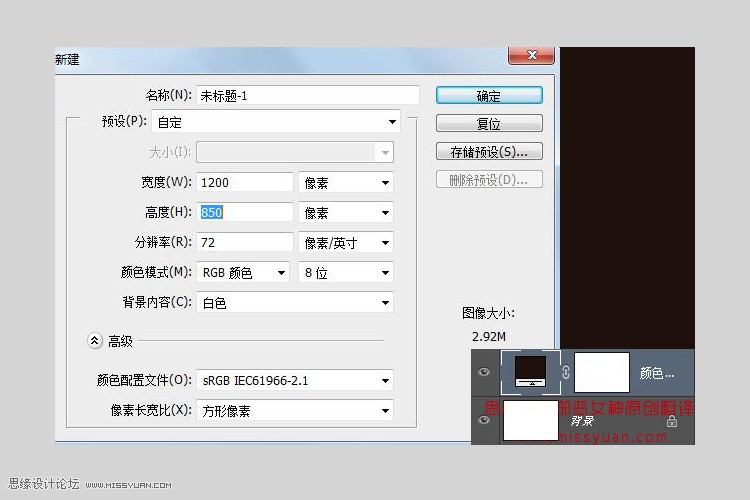The image size is (750, 500).
Task: Click the 宽度 field showing 1200
Action: [x=244, y=182]
